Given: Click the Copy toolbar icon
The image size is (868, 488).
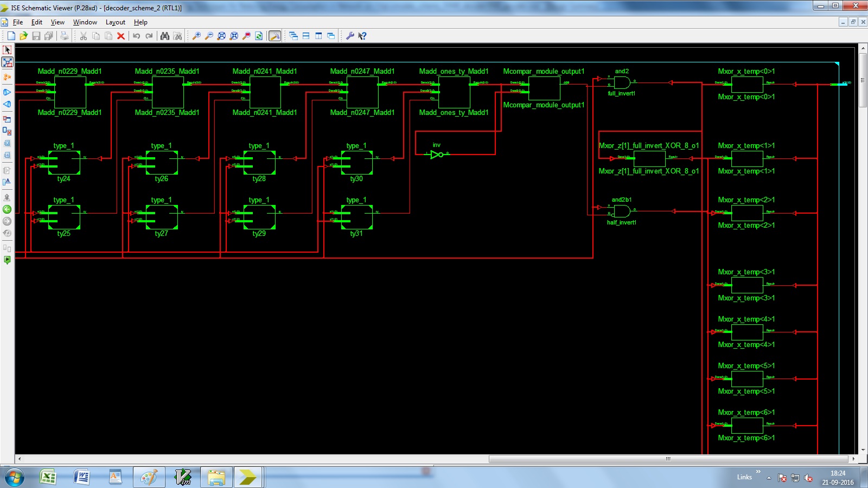Looking at the screenshot, I should coord(96,36).
